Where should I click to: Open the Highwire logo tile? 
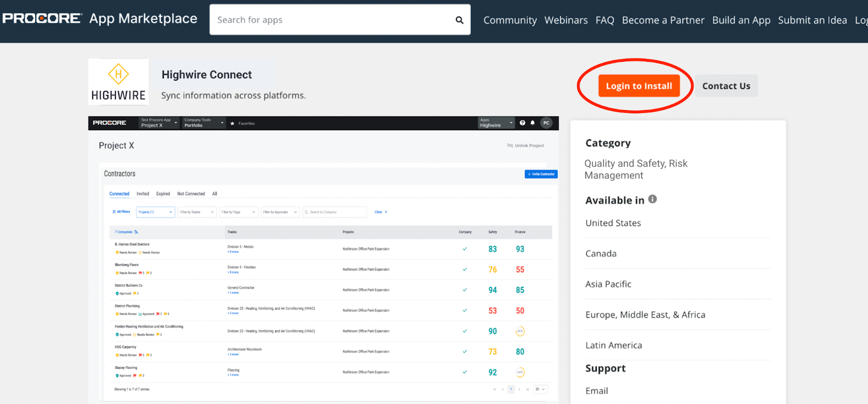pos(118,82)
